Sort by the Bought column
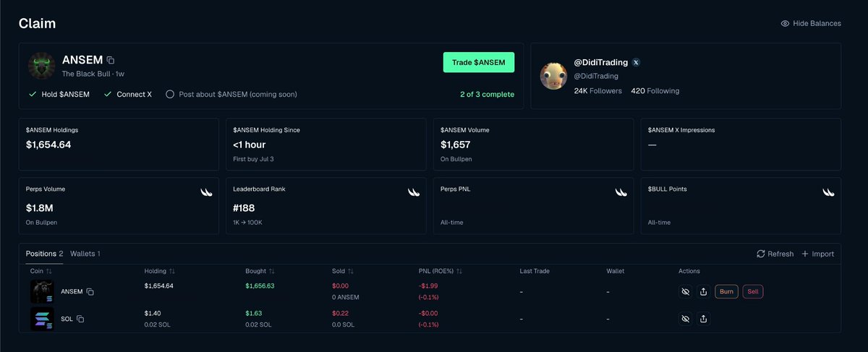The height and width of the screenshot is (352, 868). point(259,271)
